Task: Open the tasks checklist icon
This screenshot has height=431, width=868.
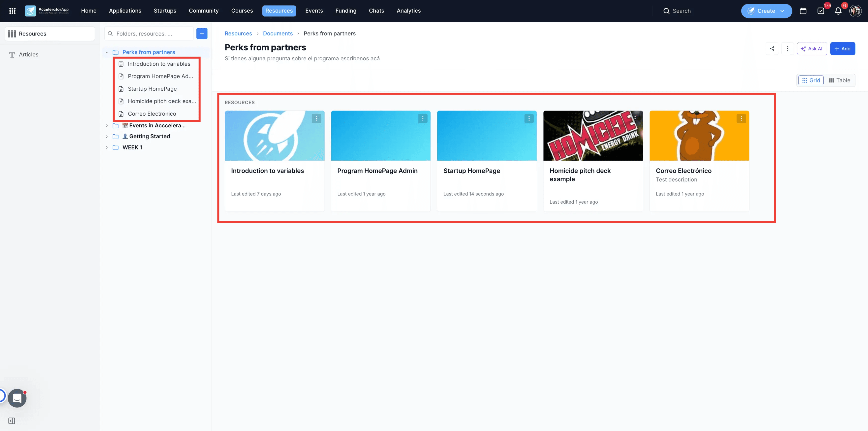Action: [x=820, y=11]
